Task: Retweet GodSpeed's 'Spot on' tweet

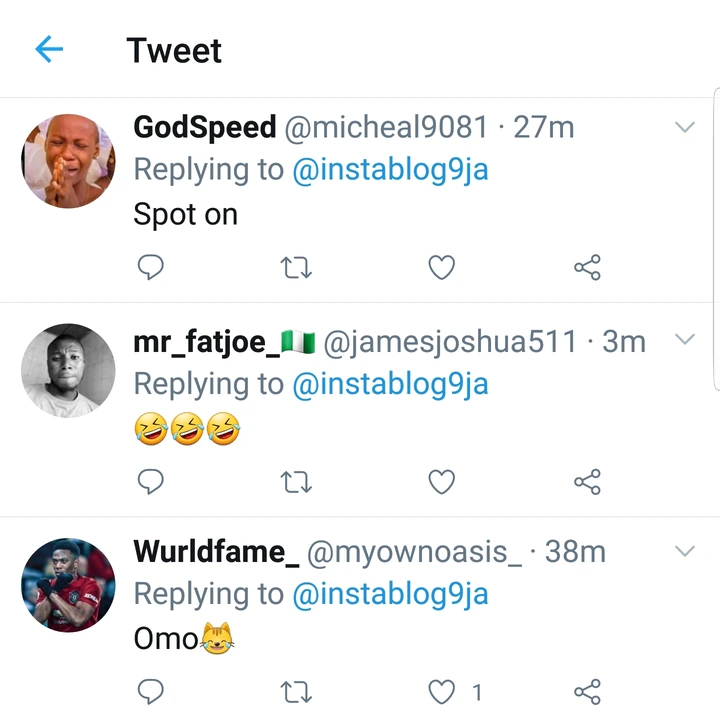Action: 295,267
